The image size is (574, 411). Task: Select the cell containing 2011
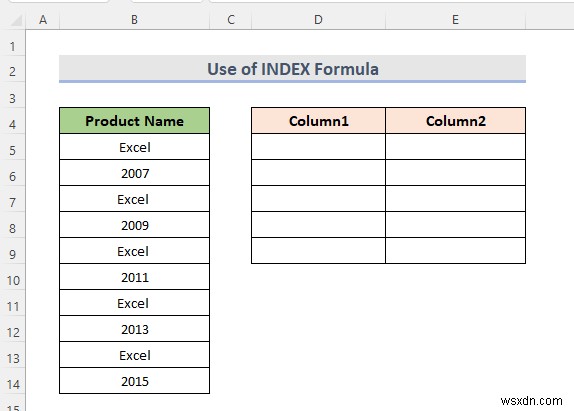tap(134, 277)
